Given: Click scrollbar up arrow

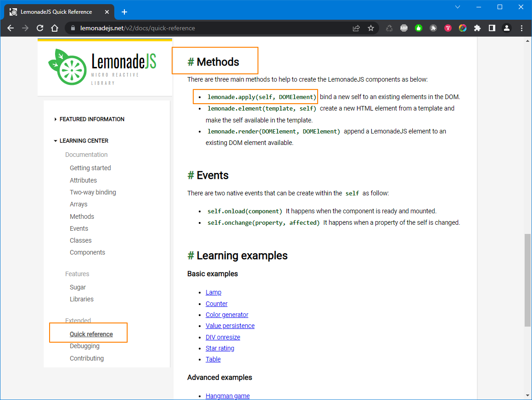Looking at the screenshot, I should [x=527, y=41].
